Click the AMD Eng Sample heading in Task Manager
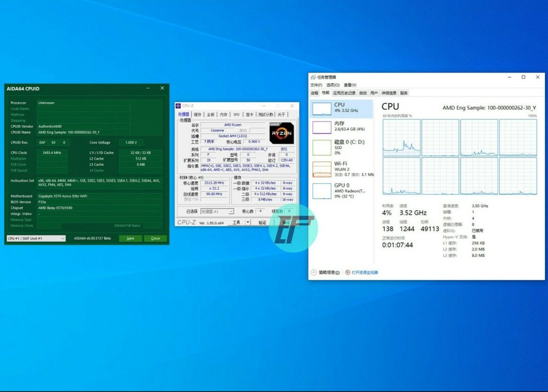Screen dimensions: 548x392 tap(489, 108)
